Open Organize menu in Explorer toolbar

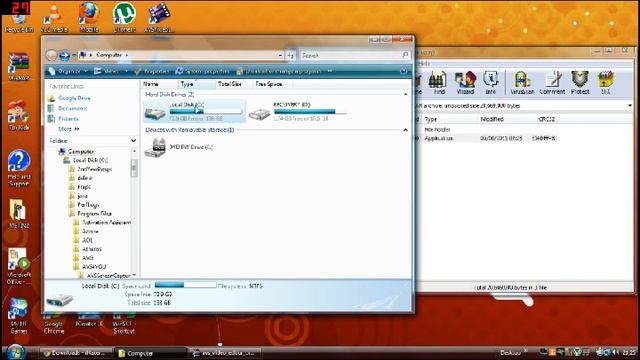click(68, 71)
